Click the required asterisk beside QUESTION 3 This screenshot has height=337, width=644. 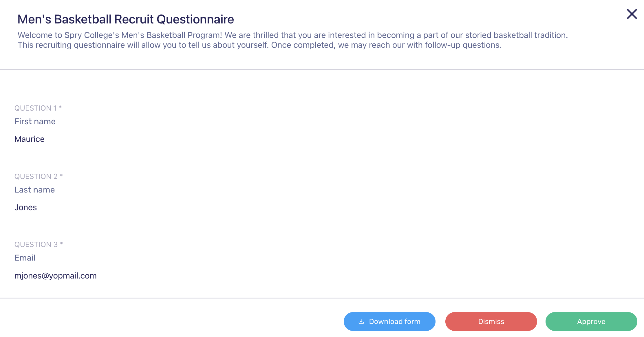point(61,244)
